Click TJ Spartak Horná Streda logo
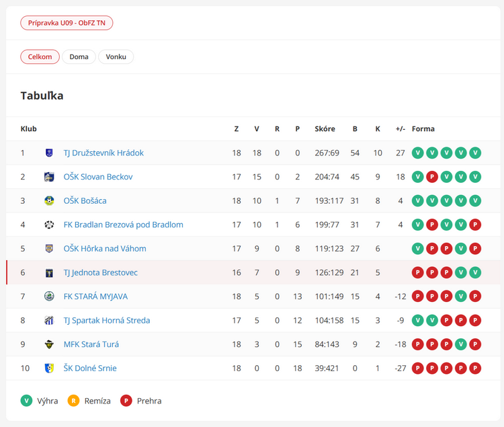 coord(49,320)
